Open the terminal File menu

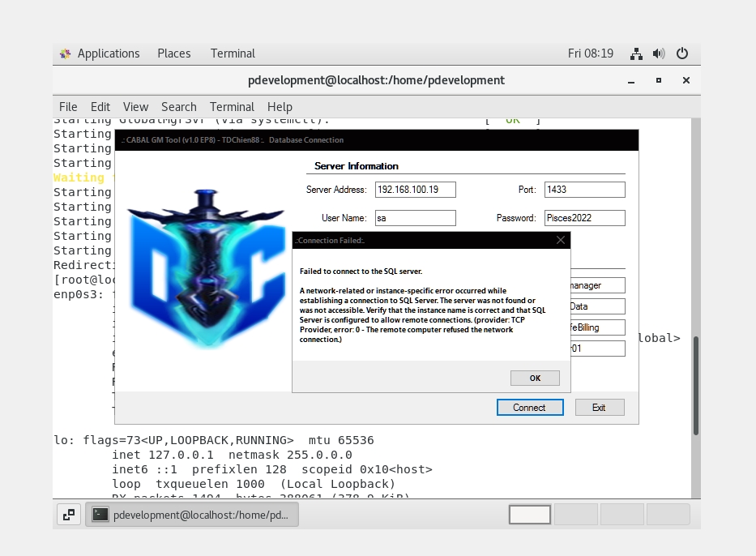[68, 106]
